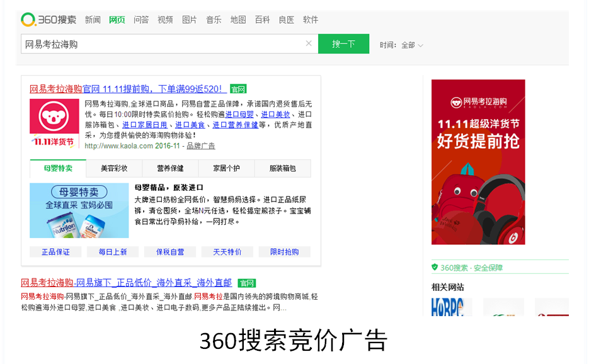Open the 问答 tab
Image resolution: width=589 pixels, height=364 pixels.
tap(141, 20)
